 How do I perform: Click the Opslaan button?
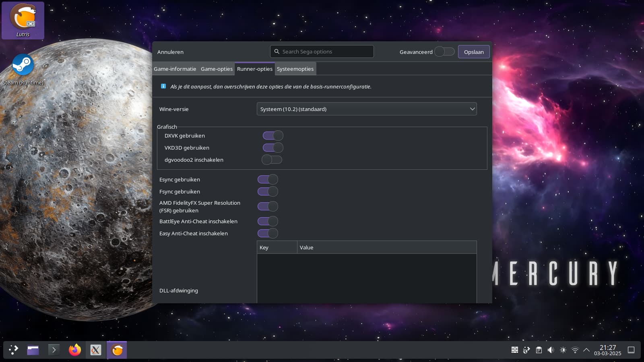click(x=474, y=52)
